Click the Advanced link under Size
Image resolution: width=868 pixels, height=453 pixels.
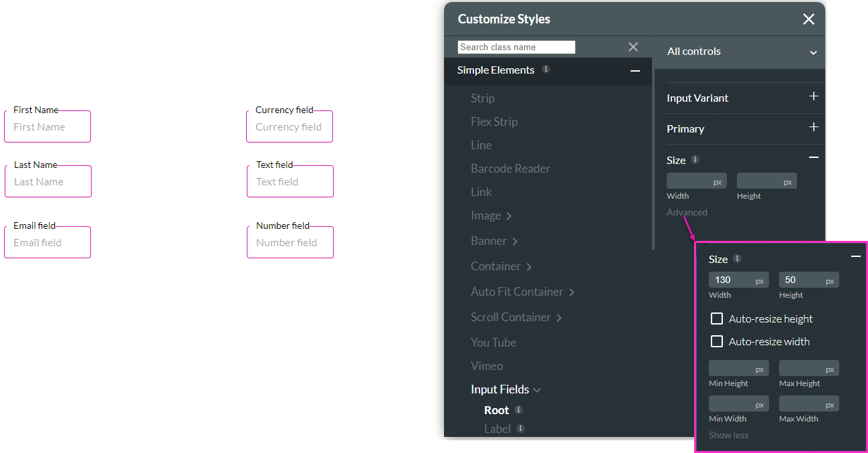tap(687, 212)
